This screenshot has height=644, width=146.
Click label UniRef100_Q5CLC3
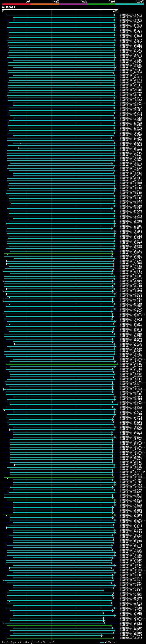pos(131,251)
